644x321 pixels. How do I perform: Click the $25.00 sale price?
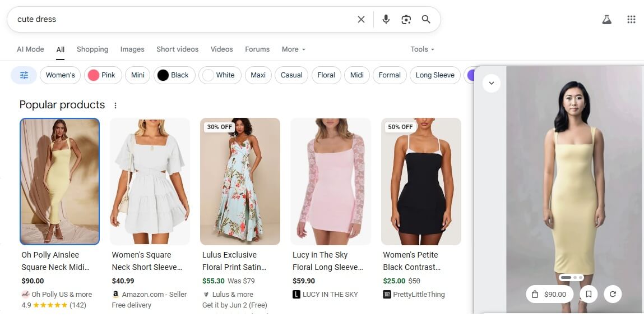(394, 281)
